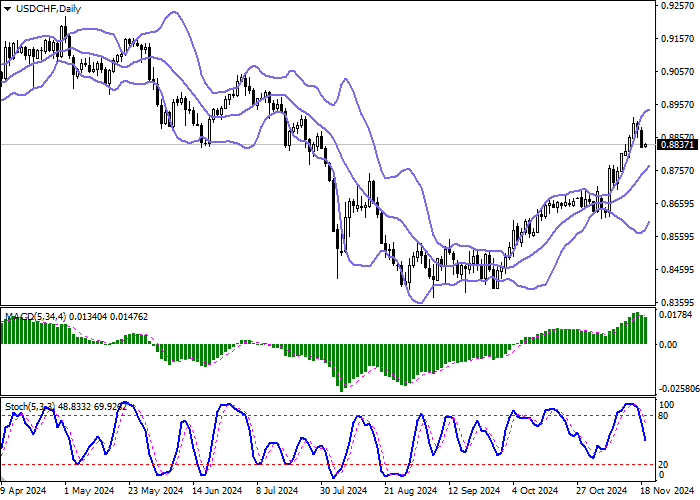This screenshot has height=500, width=700.
Task: Select price level 0.90570 on the scale
Action: tap(677, 72)
